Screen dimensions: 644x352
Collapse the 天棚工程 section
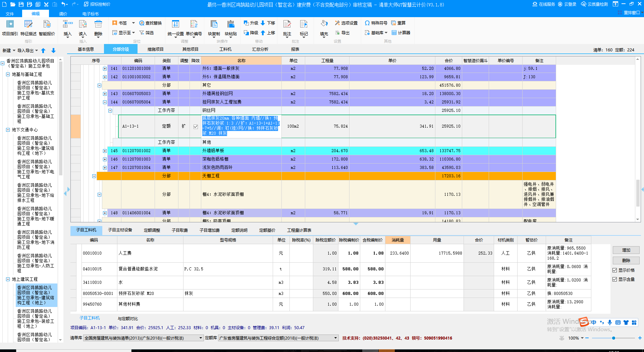point(94,176)
